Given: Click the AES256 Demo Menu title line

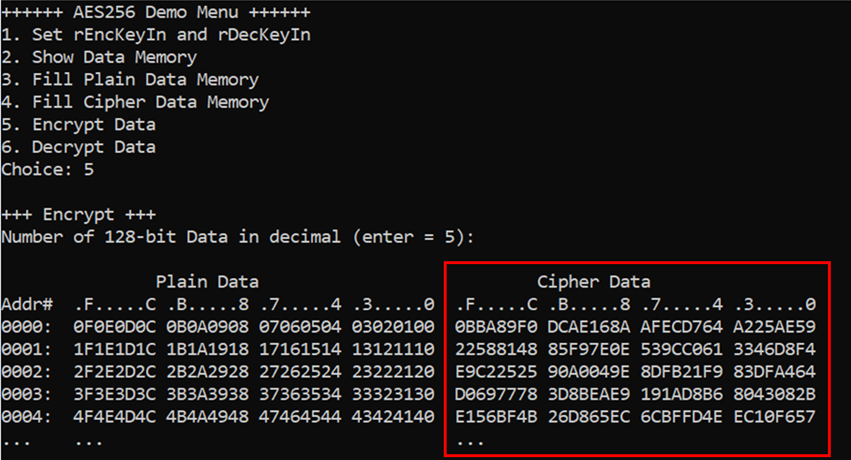Looking at the screenshot, I should coord(156,12).
